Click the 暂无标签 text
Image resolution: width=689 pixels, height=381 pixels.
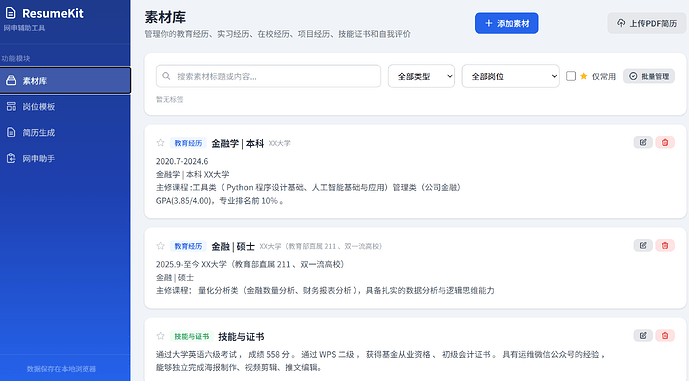click(x=170, y=99)
